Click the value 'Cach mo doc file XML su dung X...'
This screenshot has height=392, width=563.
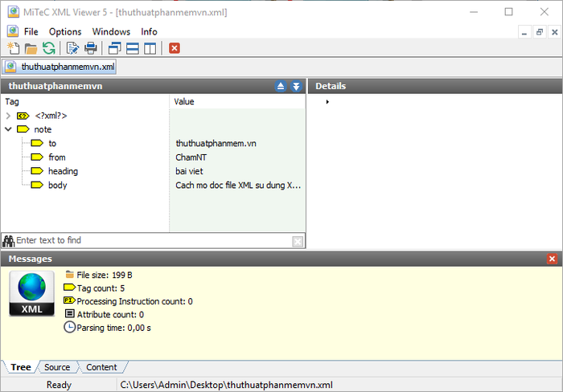pos(238,186)
